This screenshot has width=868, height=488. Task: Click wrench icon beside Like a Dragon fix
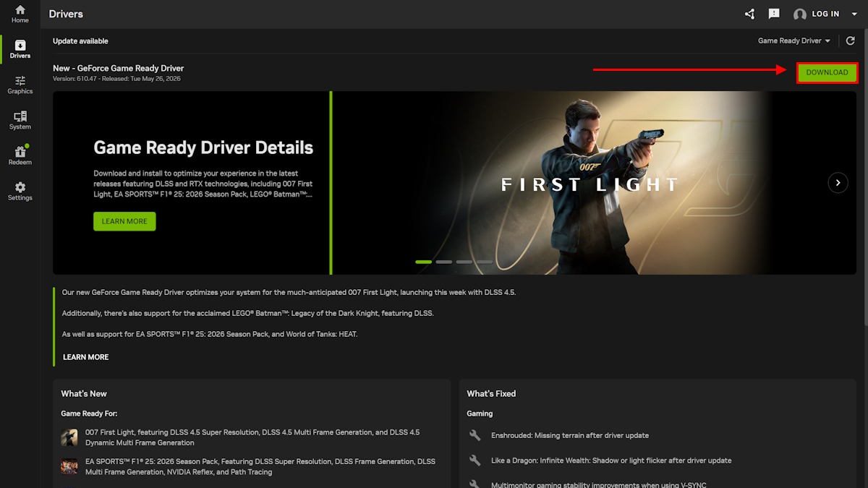coord(475,461)
